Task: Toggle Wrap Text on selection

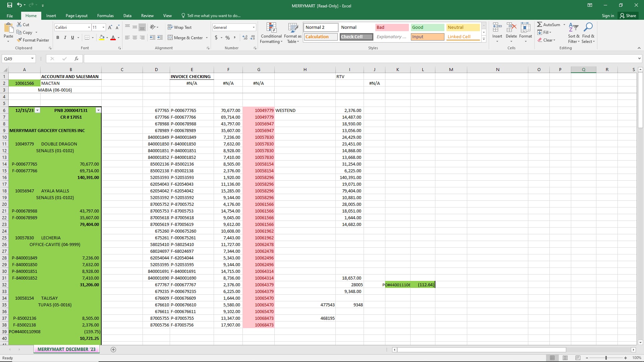Action: (179, 27)
